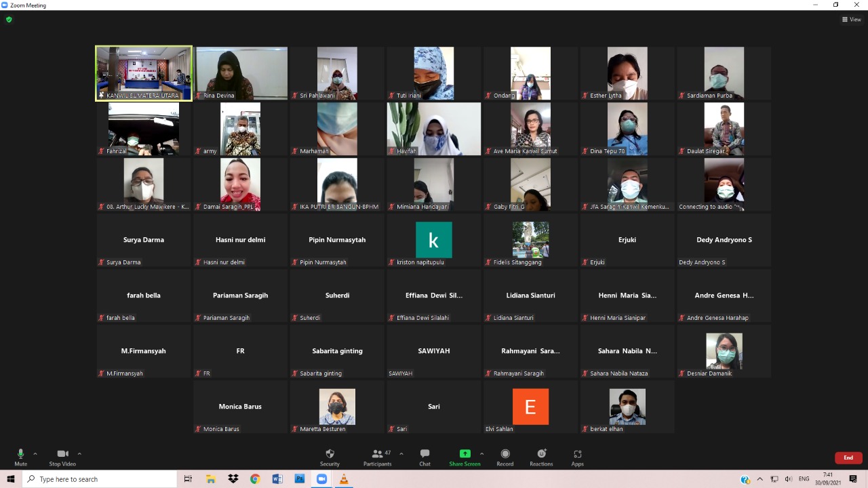Open the Apps panel
Image resolution: width=868 pixels, height=488 pixels.
577,457
